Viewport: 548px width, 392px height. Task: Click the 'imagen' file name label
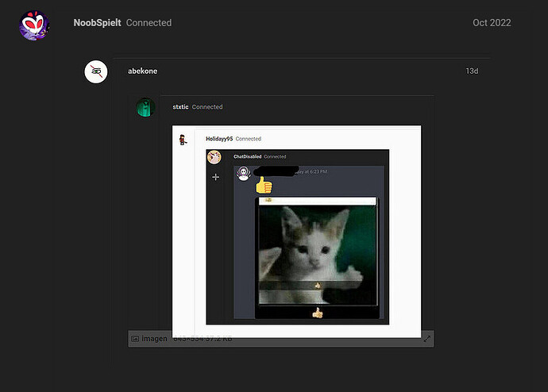(x=154, y=339)
